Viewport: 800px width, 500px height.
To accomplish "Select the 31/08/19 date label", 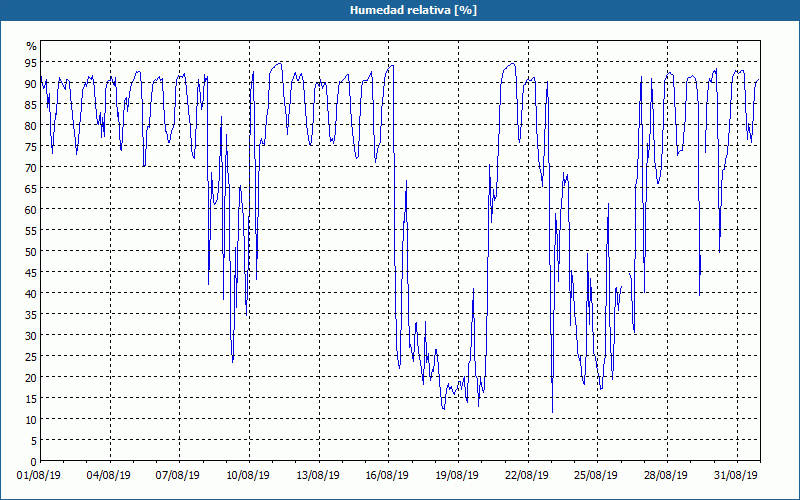I will 736,475.
